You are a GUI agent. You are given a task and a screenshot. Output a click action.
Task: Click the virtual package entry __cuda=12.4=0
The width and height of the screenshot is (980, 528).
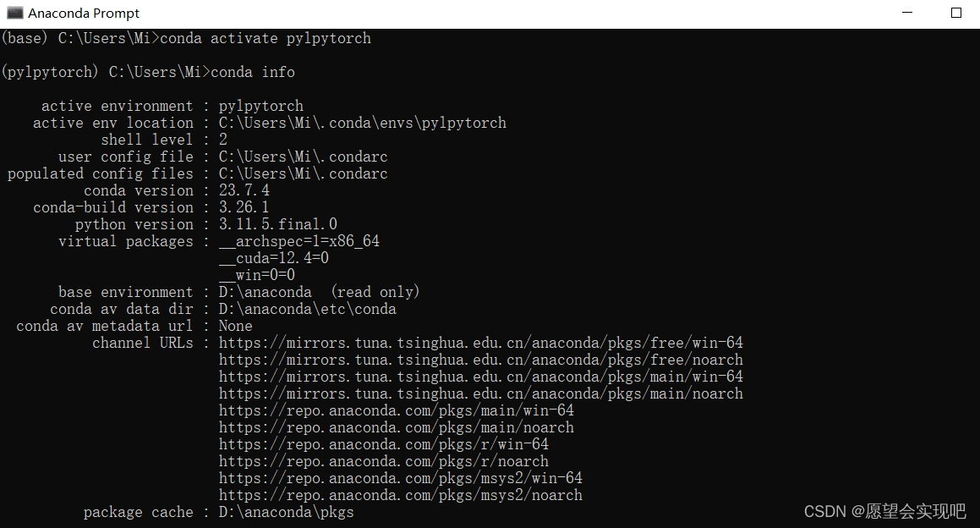[x=271, y=258]
